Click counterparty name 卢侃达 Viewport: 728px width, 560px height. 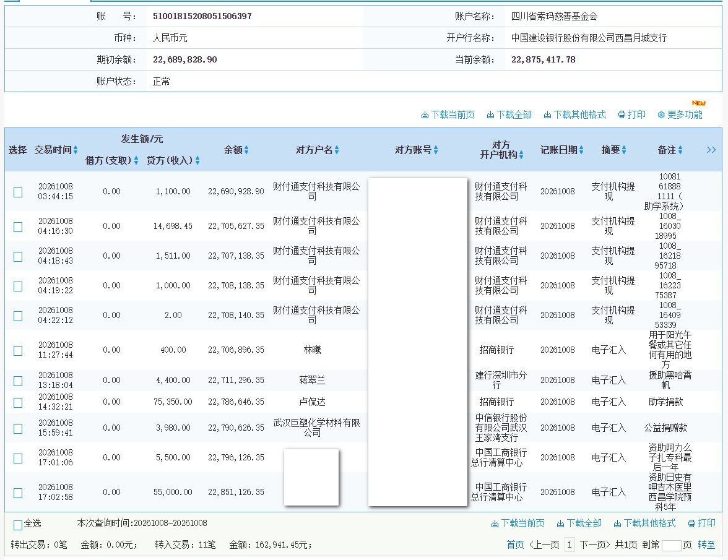coord(313,402)
